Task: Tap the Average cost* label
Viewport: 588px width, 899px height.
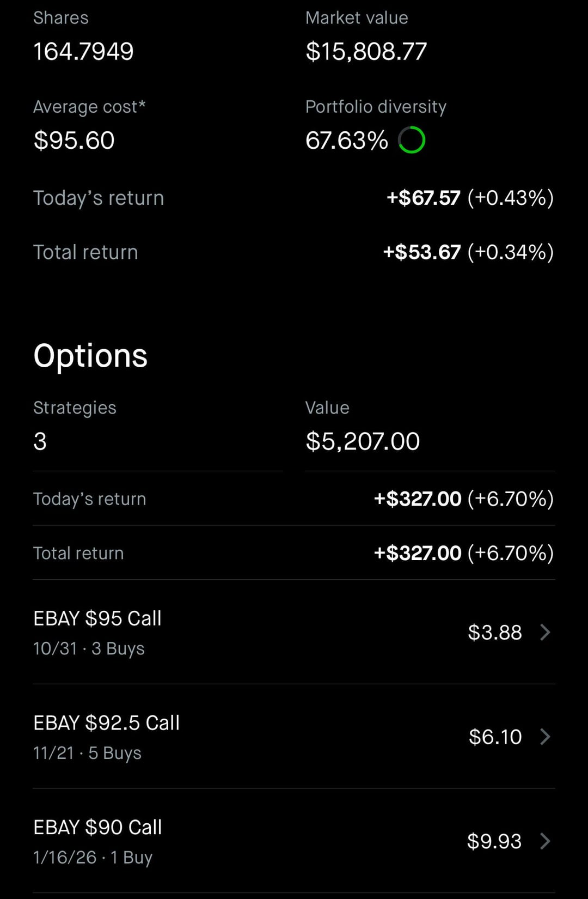Action: coord(89,107)
